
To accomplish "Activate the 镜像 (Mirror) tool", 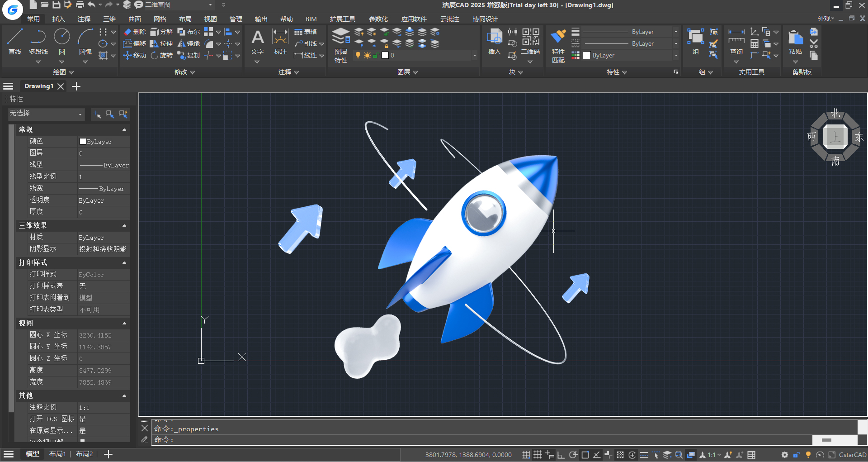I will (x=189, y=43).
